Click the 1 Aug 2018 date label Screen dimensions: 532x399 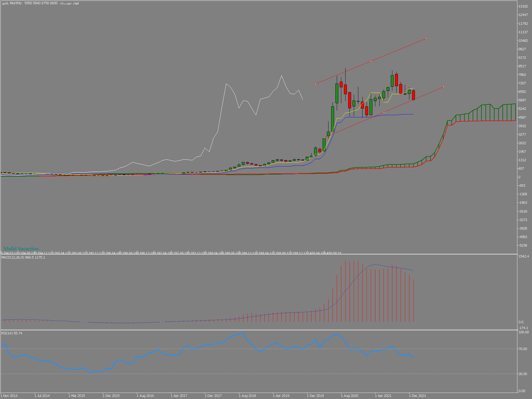click(x=247, y=396)
